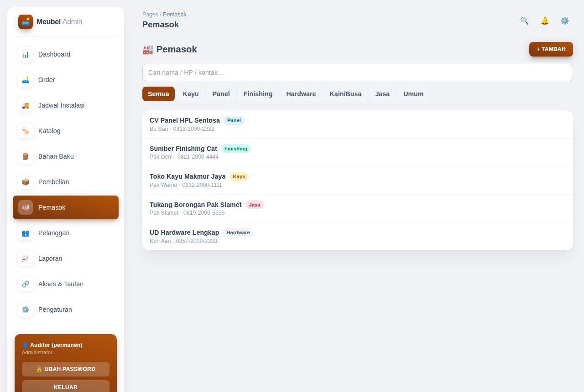The width and height of the screenshot is (584, 392).
Task: Click the UBAH PASSWORD button
Action: click(66, 369)
